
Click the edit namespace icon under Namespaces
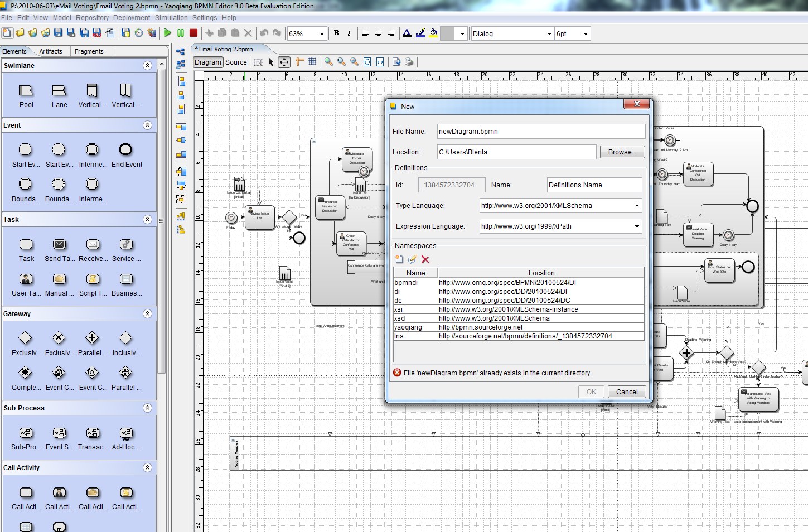tap(413, 259)
